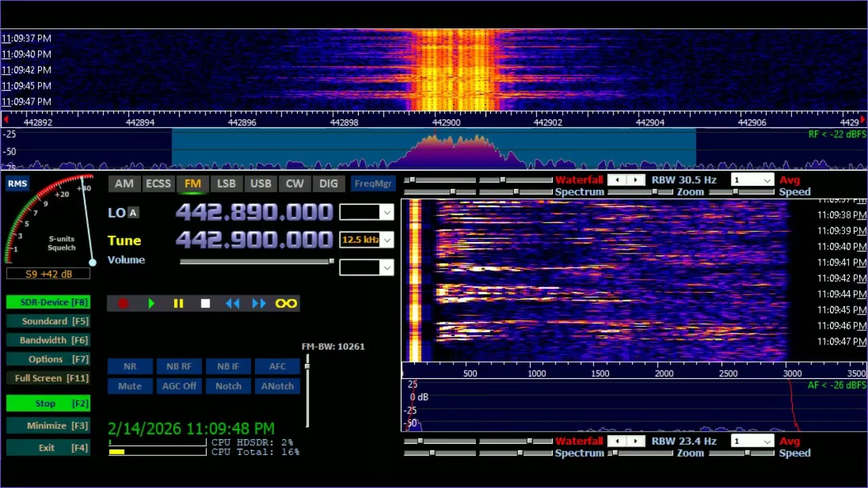Click the white stop playback square

205,304
